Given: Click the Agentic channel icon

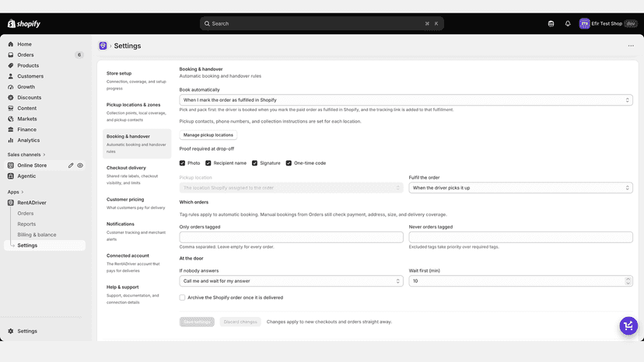Looking at the screenshot, I should [x=11, y=176].
